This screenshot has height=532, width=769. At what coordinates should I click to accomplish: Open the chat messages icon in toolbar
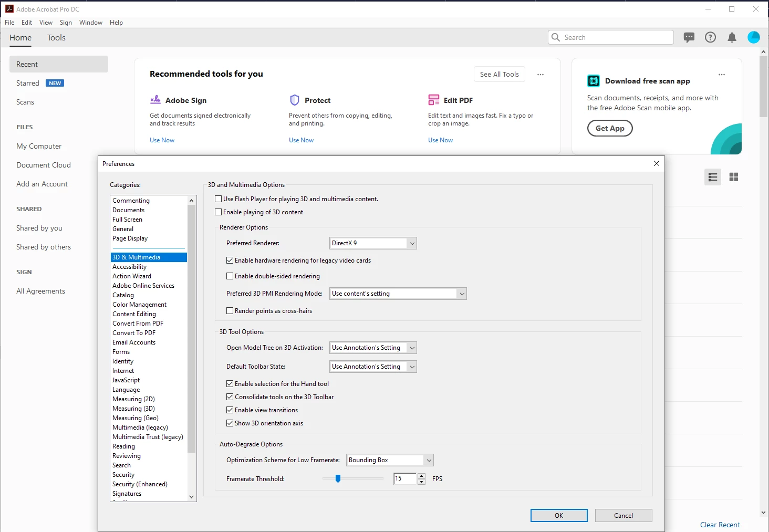coord(689,37)
